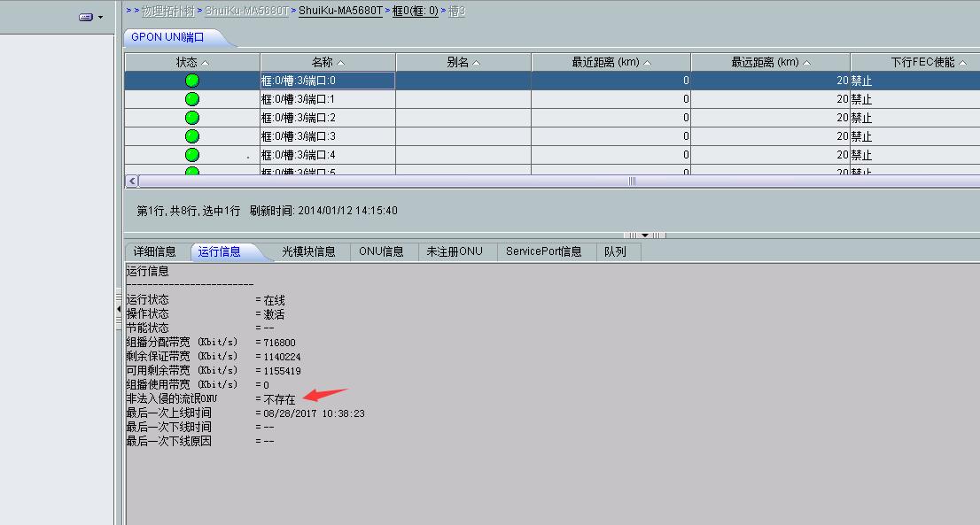Click the green status icon for port 2
Viewport: 980px width, 525px height.
point(191,118)
